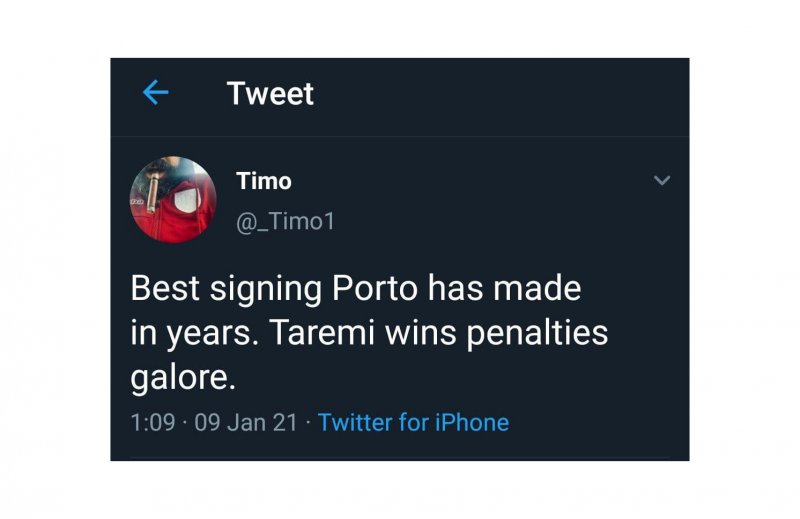
Task: Click the "Twitter for iPhone" source link
Action: pyautogui.click(x=413, y=422)
